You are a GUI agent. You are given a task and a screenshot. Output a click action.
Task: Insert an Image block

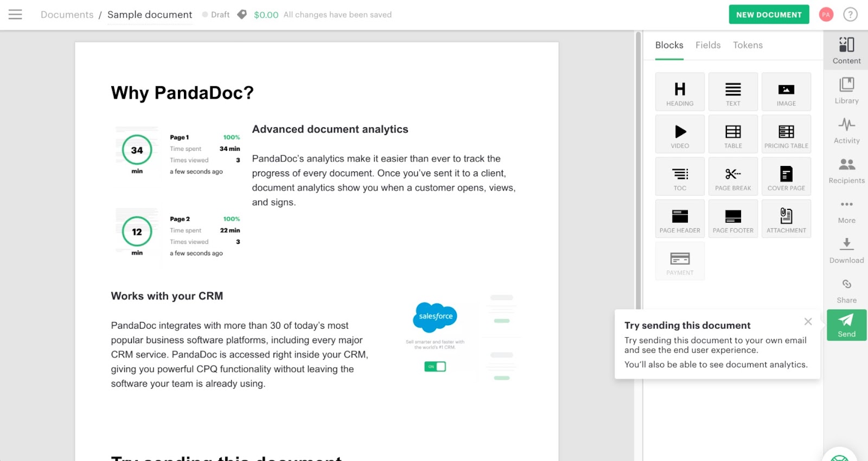pyautogui.click(x=786, y=92)
